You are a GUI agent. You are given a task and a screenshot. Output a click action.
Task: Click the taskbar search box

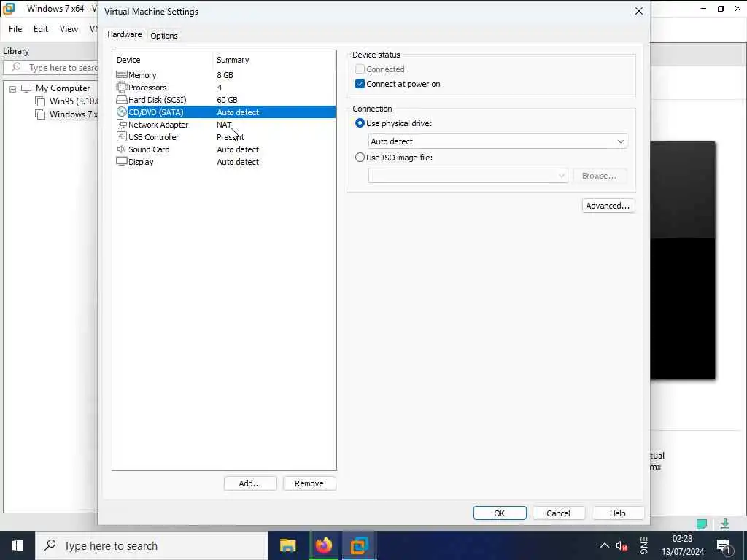click(152, 545)
